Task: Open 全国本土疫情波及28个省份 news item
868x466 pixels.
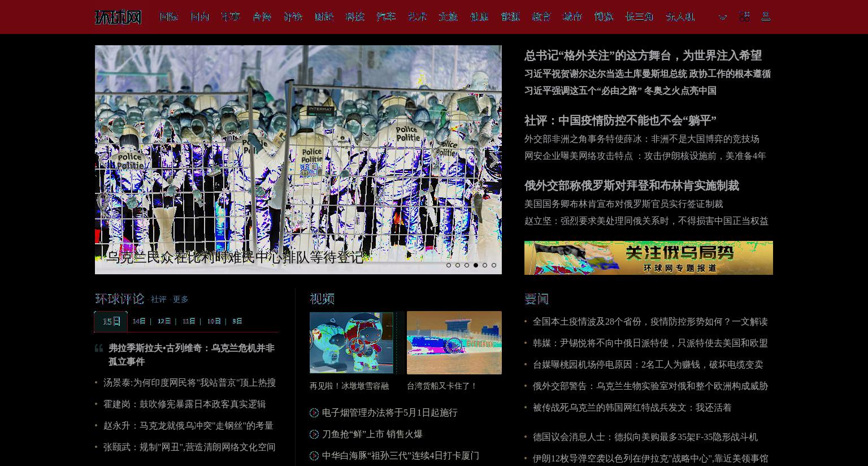Action: pyautogui.click(x=650, y=322)
